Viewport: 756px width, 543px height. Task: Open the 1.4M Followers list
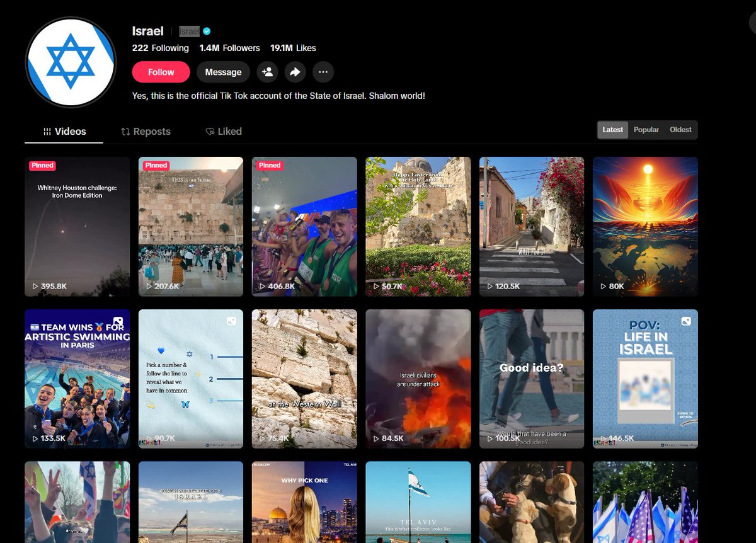coord(230,48)
